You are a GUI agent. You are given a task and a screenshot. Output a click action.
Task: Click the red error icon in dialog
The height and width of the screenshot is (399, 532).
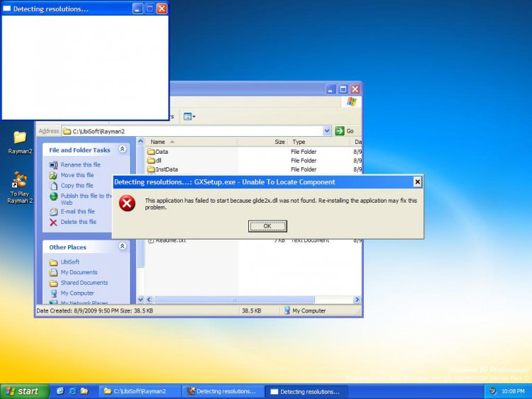[x=127, y=204]
